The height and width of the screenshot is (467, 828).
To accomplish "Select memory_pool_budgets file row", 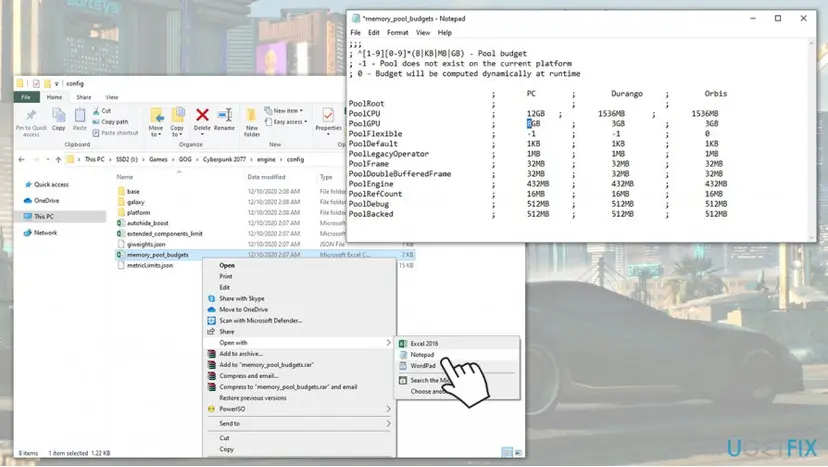I will pos(266,255).
